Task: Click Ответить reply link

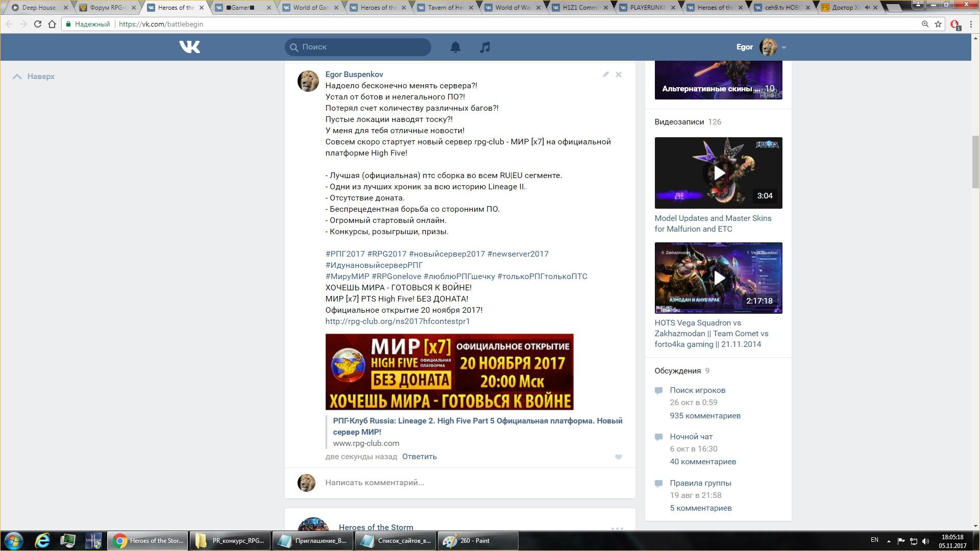Action: point(420,457)
